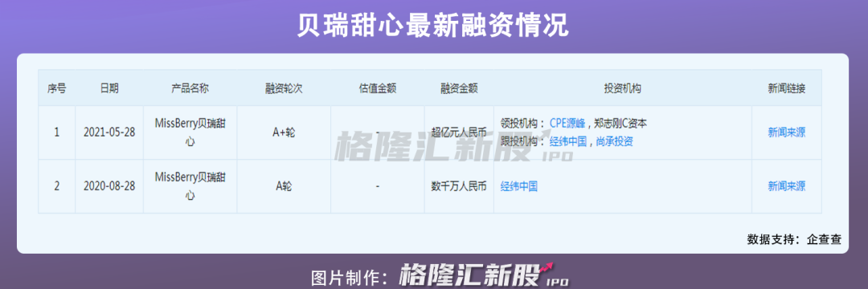Select the A+轮 round cell
Image resolution: width=868 pixels, height=289 pixels.
pyautogui.click(x=284, y=132)
